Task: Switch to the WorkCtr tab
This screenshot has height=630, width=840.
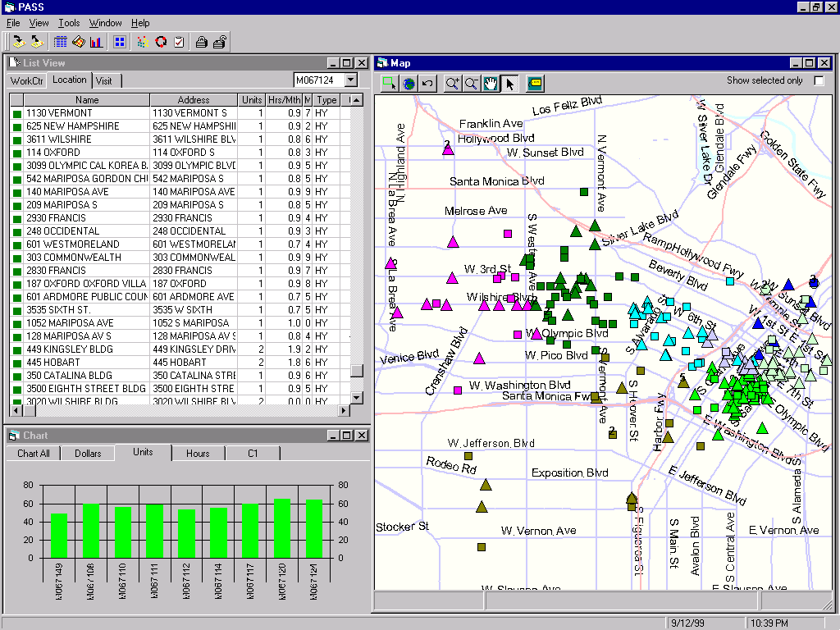Action: 27,81
